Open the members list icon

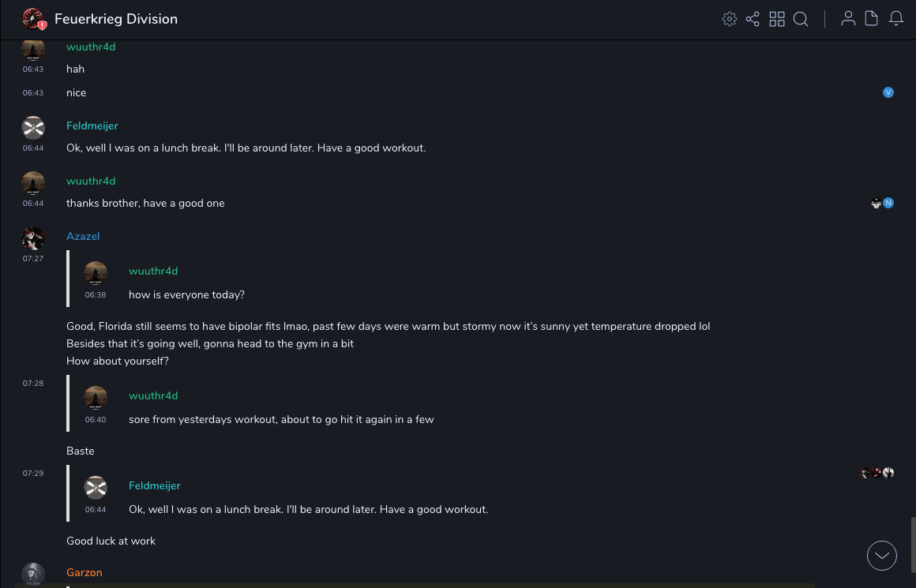(848, 19)
